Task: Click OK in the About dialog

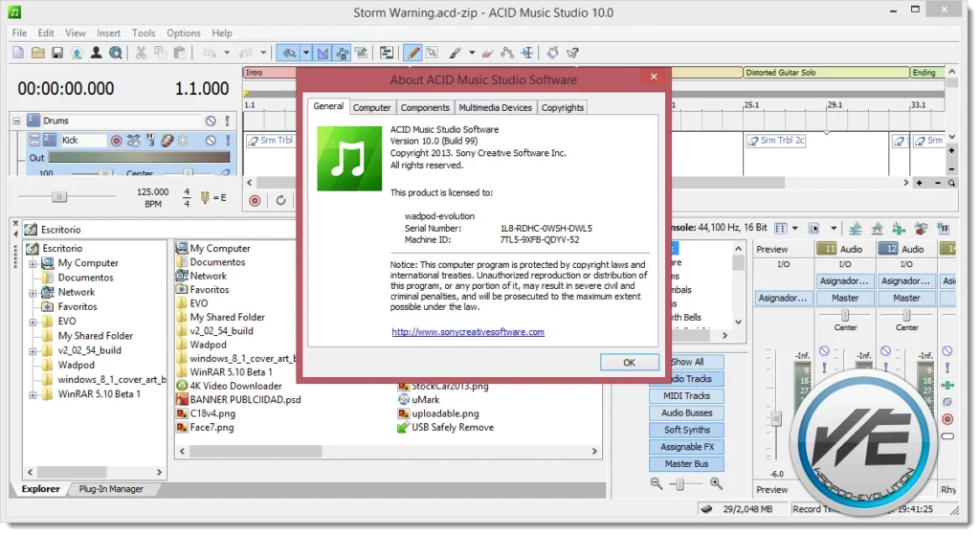Action: [629, 363]
